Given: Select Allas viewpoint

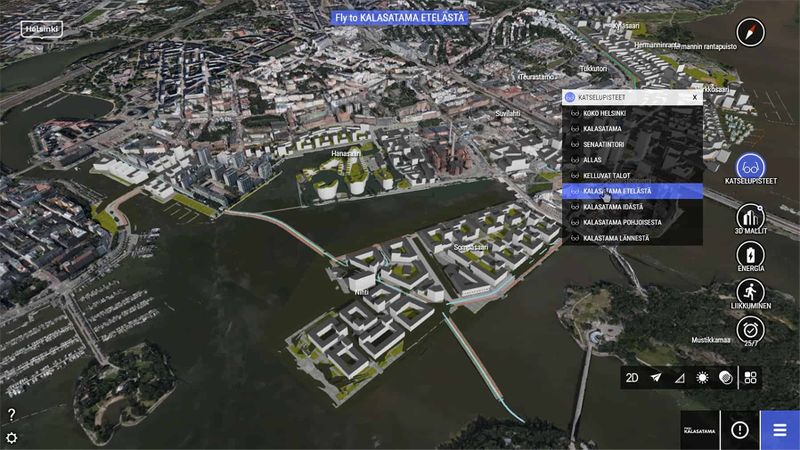Looking at the screenshot, I should [632, 160].
